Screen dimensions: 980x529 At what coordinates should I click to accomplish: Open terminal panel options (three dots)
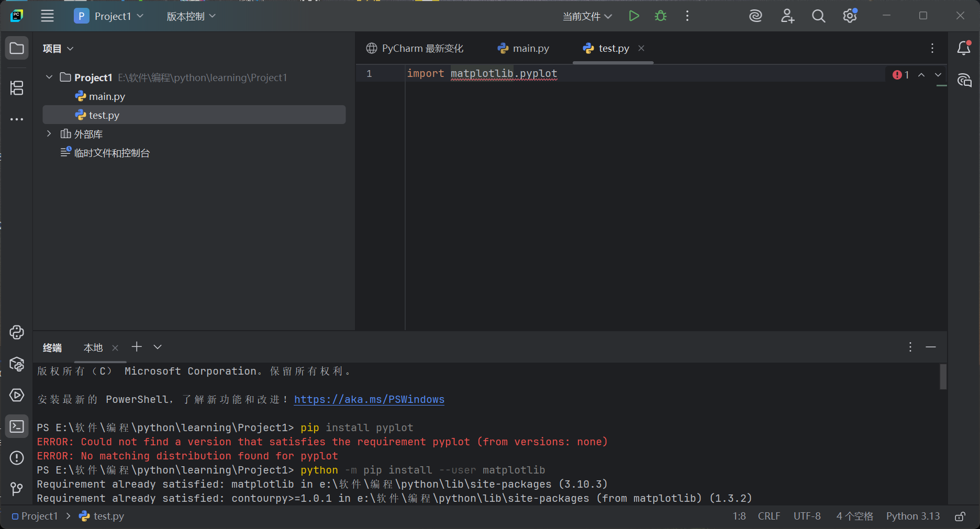(910, 347)
